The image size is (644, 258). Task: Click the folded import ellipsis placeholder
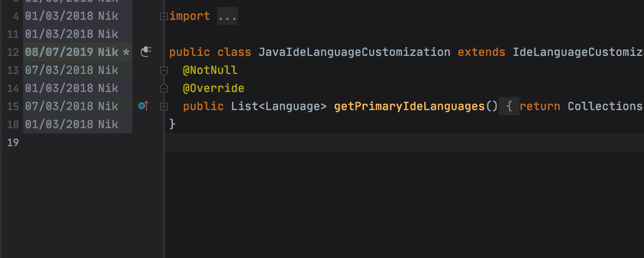click(227, 16)
